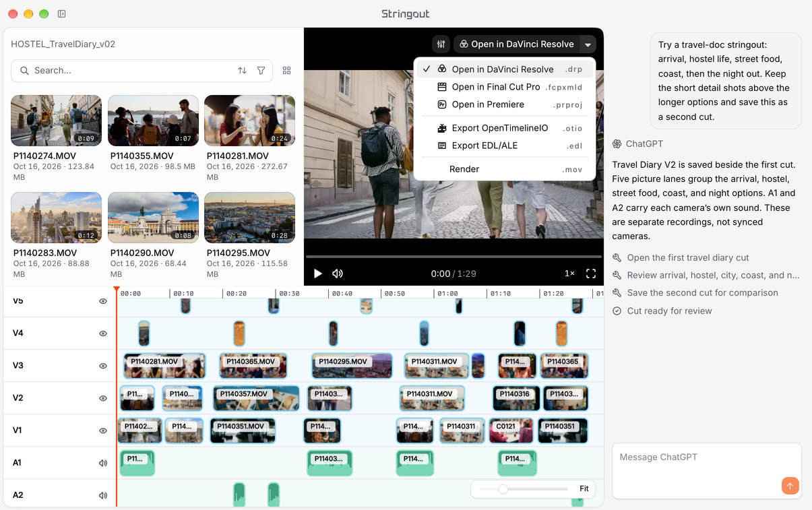Select the P1140283.MOV city thumbnail
This screenshot has width=812, height=510.
pyautogui.click(x=56, y=218)
